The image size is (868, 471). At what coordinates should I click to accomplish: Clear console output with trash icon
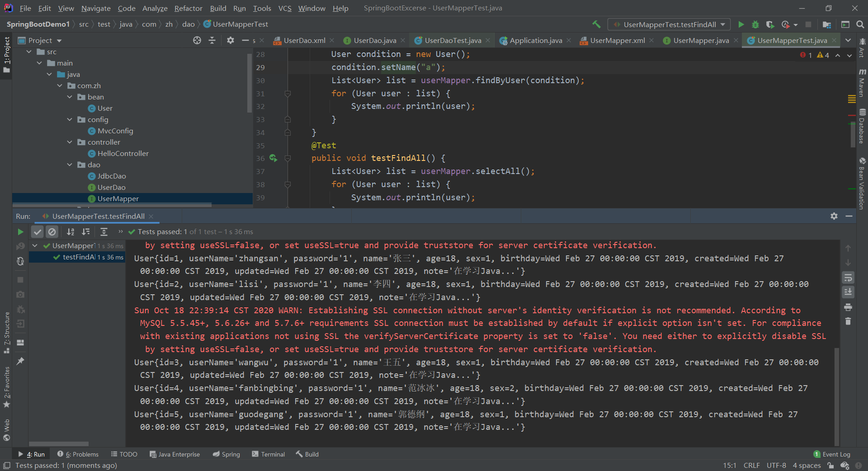click(848, 321)
